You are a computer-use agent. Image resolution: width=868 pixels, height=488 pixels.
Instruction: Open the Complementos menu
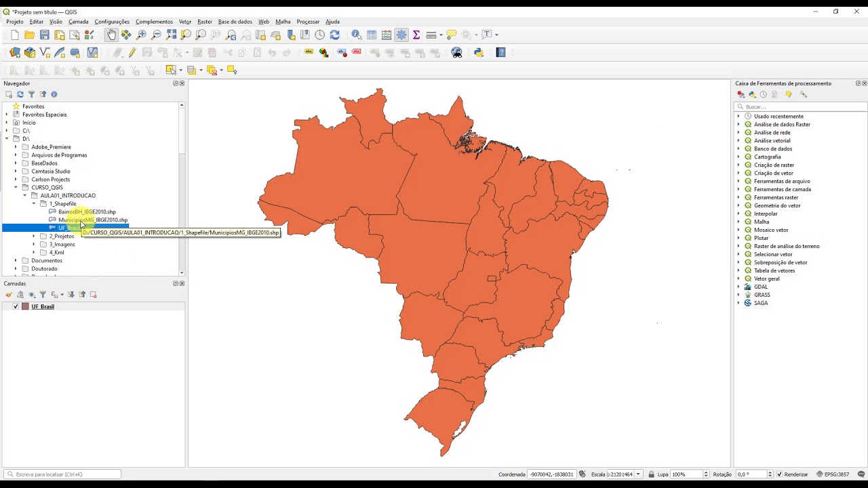pyautogui.click(x=154, y=22)
